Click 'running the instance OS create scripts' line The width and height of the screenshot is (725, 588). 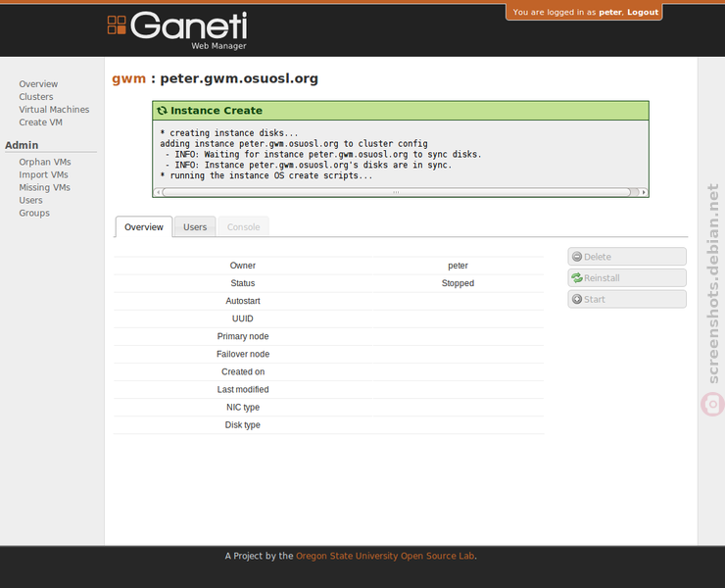click(x=266, y=175)
